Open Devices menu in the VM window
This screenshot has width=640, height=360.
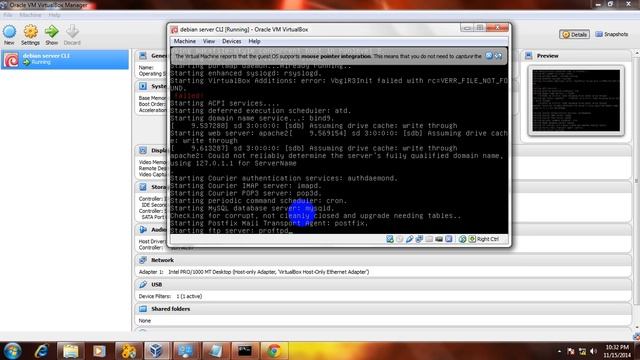click(231, 41)
